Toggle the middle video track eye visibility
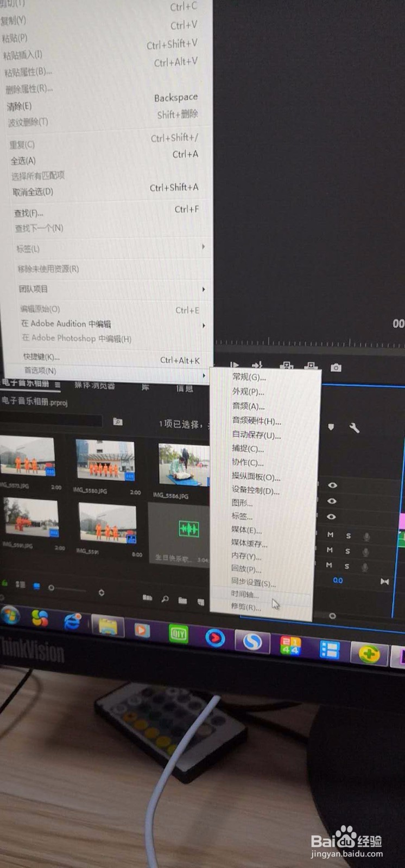405x868 pixels. [x=332, y=501]
